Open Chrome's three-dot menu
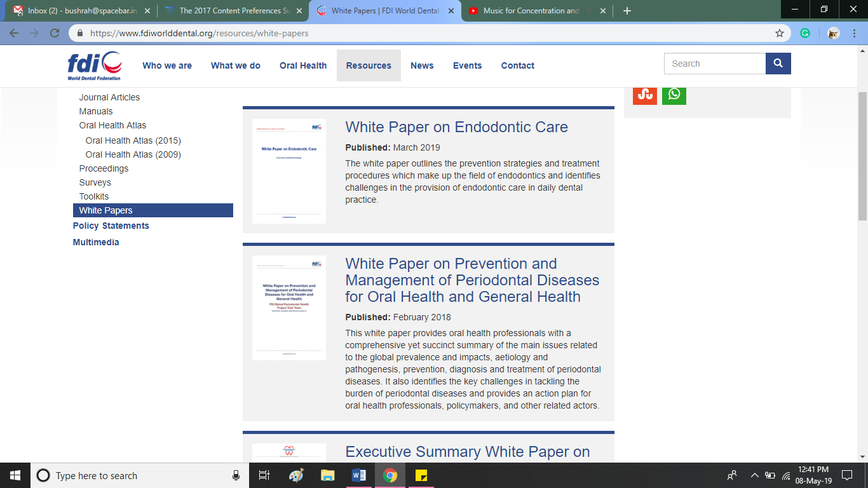Screen dimensions: 868x488 click(x=855, y=33)
